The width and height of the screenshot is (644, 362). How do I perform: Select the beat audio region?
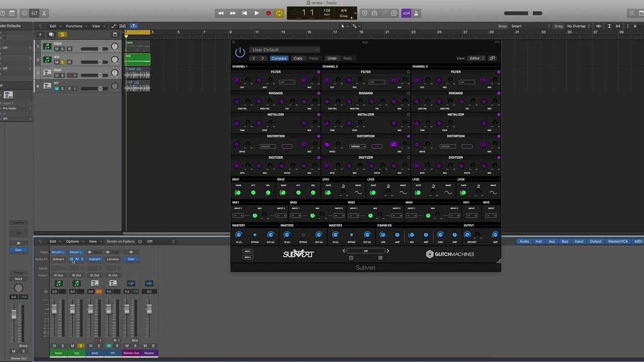pos(137,73)
